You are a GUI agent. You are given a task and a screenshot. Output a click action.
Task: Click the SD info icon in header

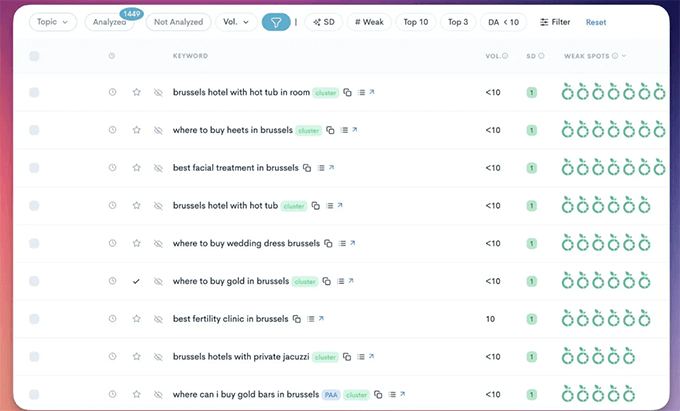tap(541, 56)
